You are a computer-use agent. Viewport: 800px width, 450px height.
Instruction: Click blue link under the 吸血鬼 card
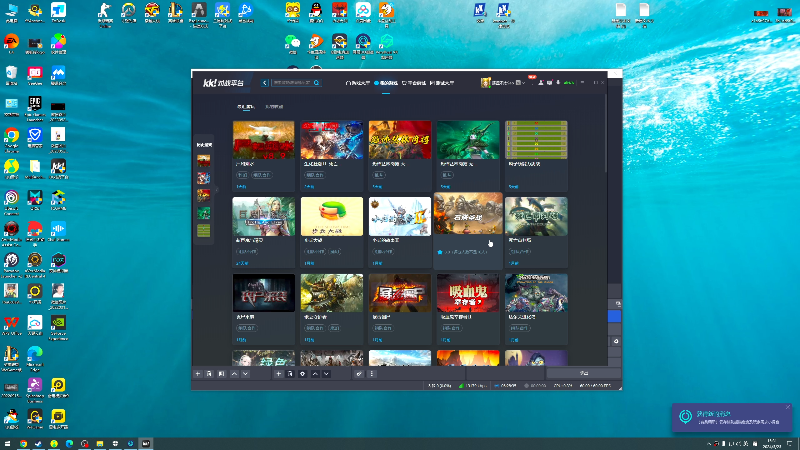point(446,340)
